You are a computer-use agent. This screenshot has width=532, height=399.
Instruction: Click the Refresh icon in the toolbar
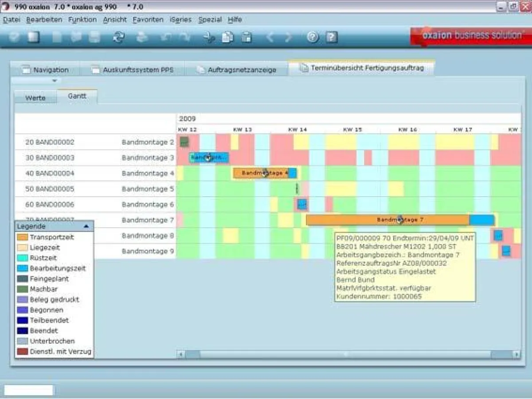coord(119,38)
